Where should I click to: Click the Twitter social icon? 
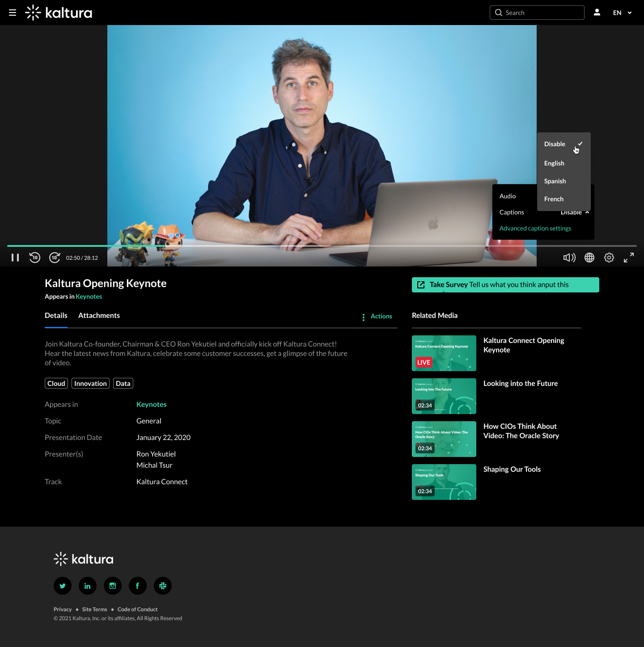coord(63,586)
